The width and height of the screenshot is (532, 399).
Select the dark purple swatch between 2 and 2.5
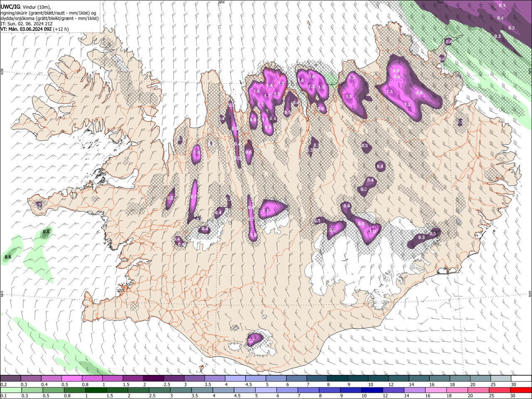click(153, 379)
